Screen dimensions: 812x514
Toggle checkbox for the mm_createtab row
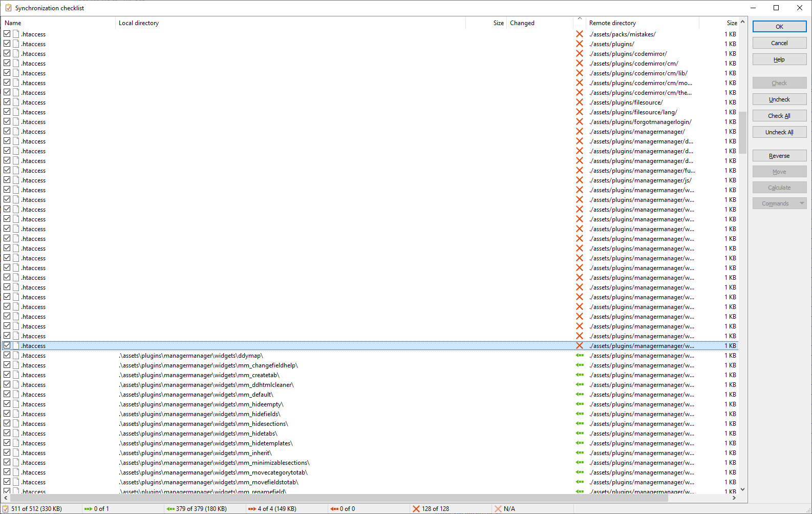(7, 375)
